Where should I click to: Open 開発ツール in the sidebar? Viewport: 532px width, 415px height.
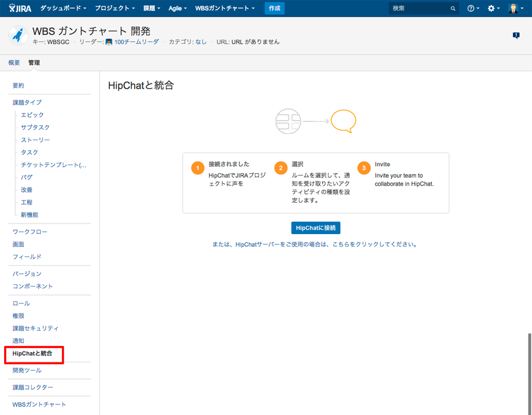[x=27, y=371]
